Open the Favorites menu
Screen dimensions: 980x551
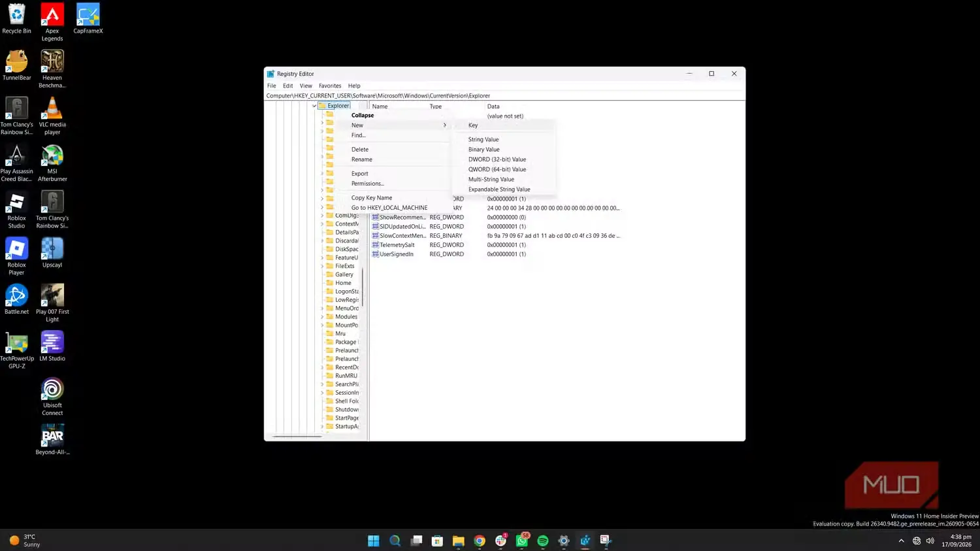330,86
